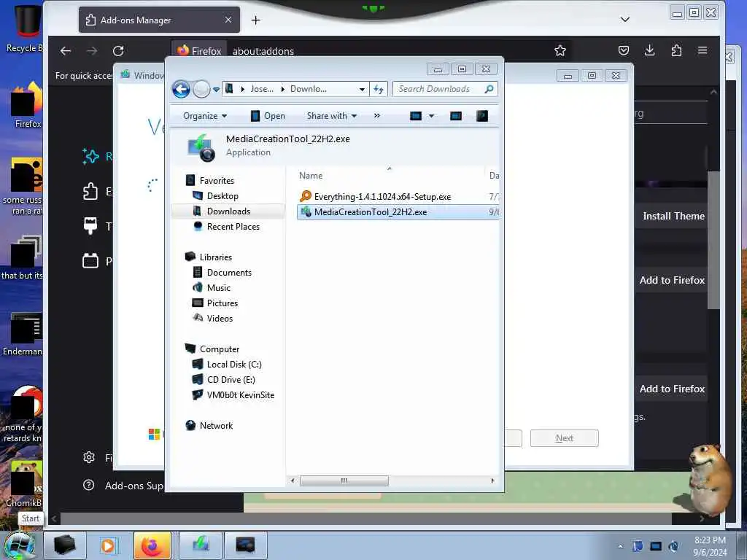Click the Explorer help icon
Image resolution: width=747 pixels, height=560 pixels.
482,116
